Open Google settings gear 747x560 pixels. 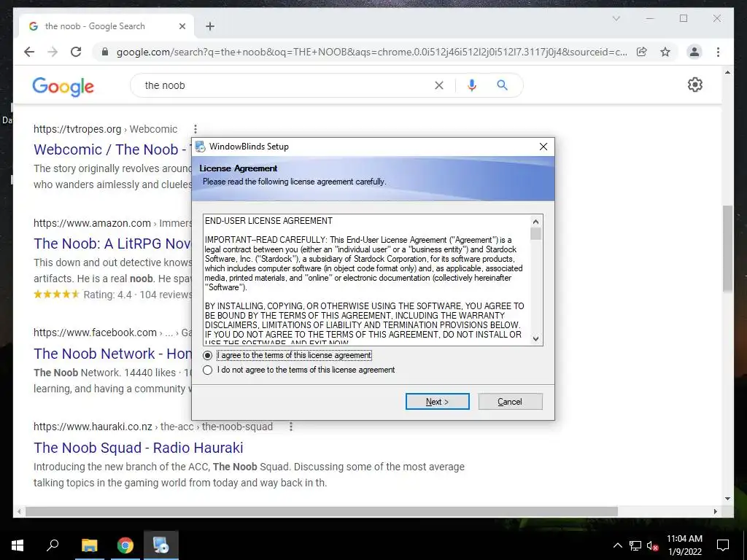pos(695,85)
